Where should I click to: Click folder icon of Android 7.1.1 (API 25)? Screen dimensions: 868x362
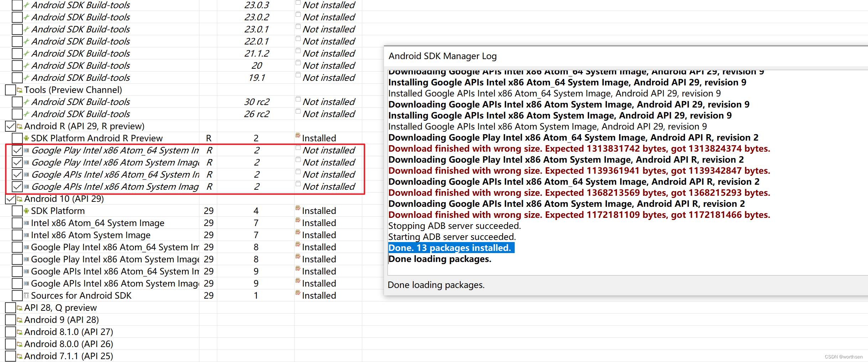(x=20, y=356)
